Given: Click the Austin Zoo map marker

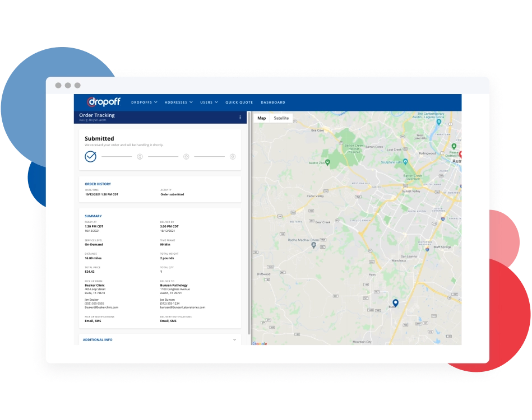Looking at the screenshot, I should tap(328, 162).
